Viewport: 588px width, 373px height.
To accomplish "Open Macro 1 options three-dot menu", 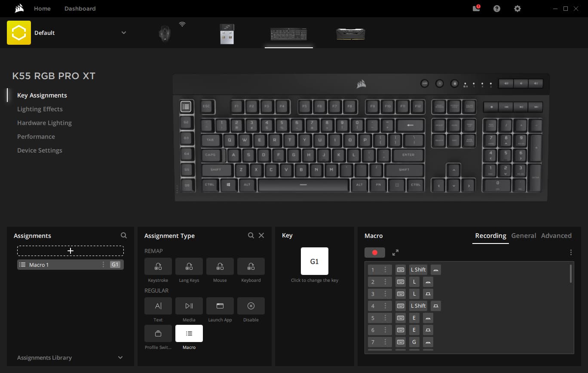I will (x=103, y=265).
